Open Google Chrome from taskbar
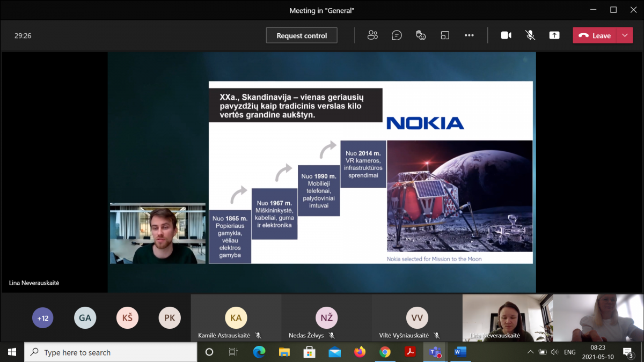This screenshot has width=644, height=362. point(385,352)
